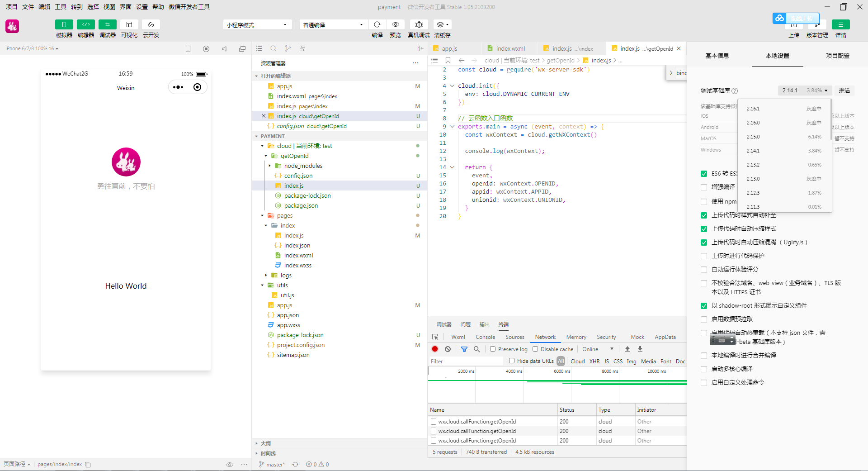This screenshot has height=471, width=868.
Task: Open the 设置 menu
Action: 142,7
